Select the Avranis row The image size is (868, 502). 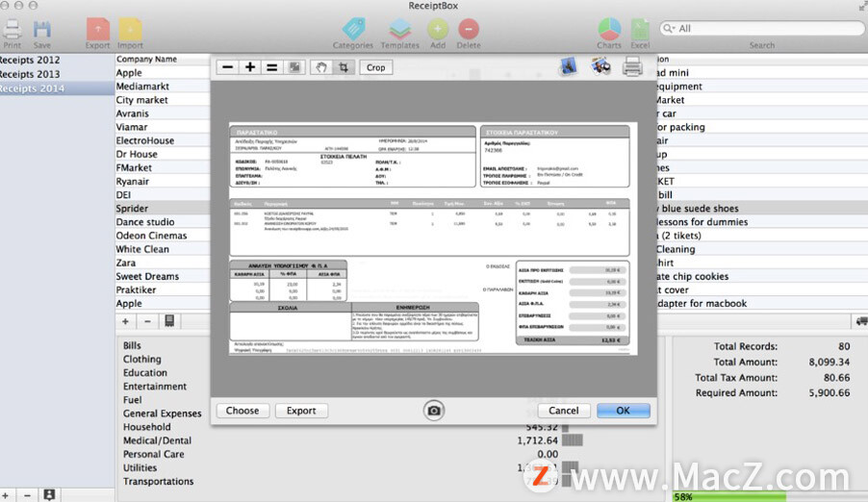click(163, 113)
